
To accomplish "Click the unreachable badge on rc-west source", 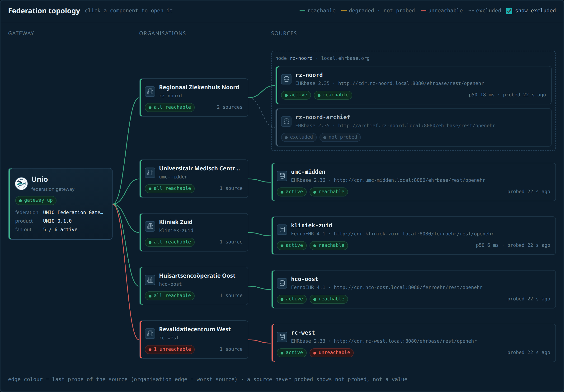I will pos(332,353).
